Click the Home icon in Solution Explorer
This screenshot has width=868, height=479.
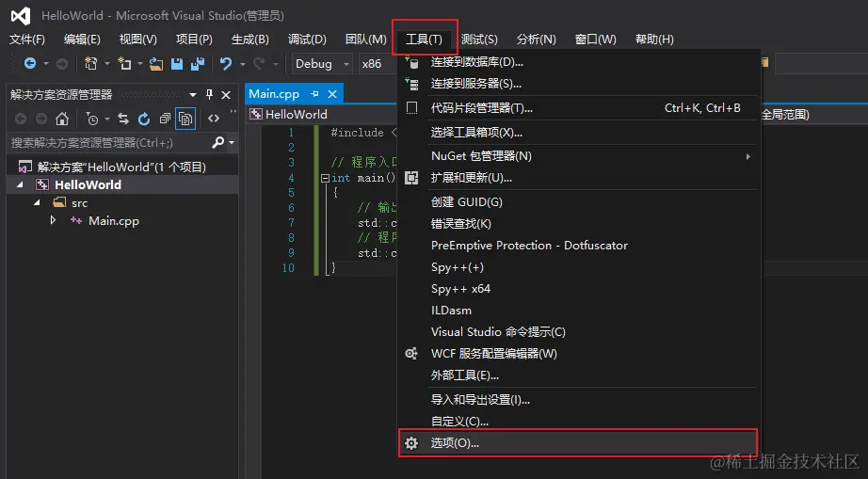(x=62, y=119)
